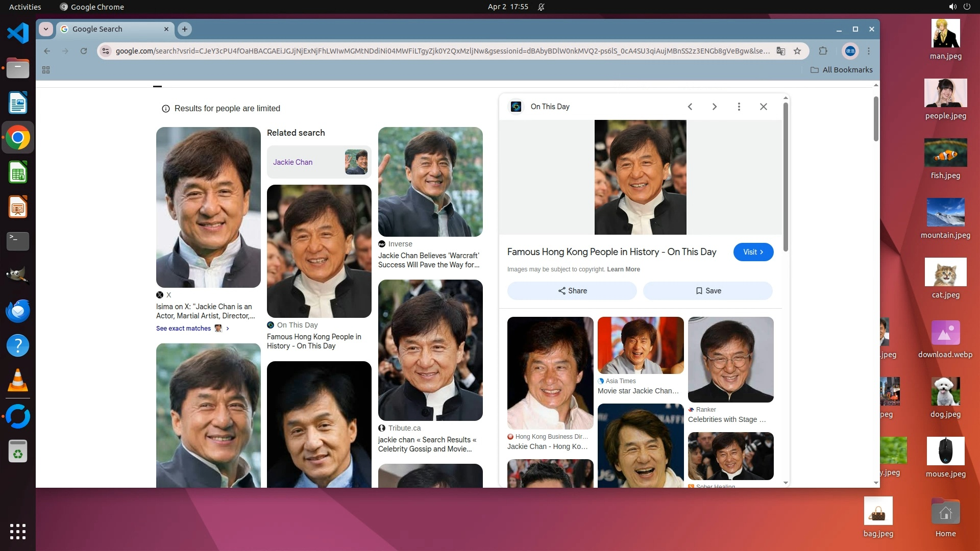Image resolution: width=980 pixels, height=551 pixels.
Task: Click the translate page icon in address bar
Action: pyautogui.click(x=780, y=51)
